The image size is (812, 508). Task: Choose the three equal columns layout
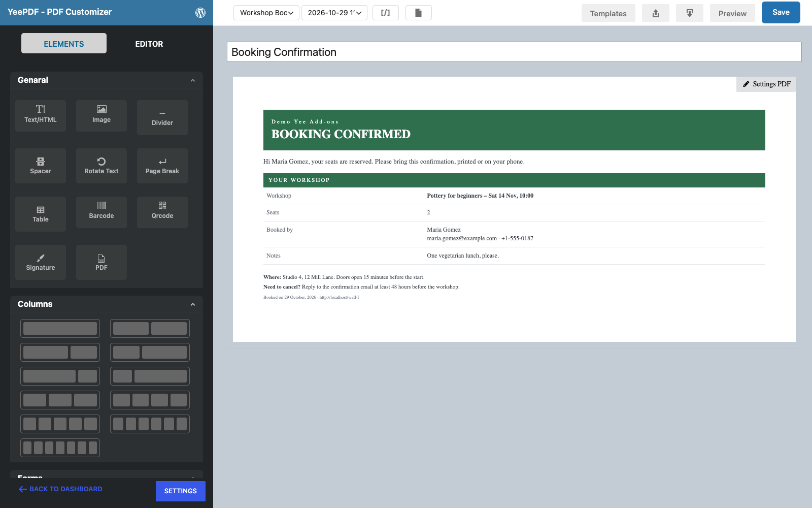pos(60,400)
